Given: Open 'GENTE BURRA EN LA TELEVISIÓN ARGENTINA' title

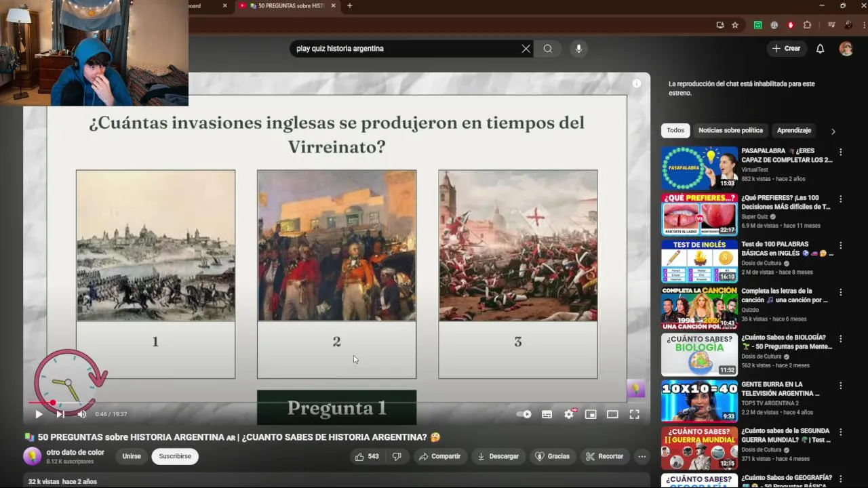Looking at the screenshot, I should [x=782, y=388].
